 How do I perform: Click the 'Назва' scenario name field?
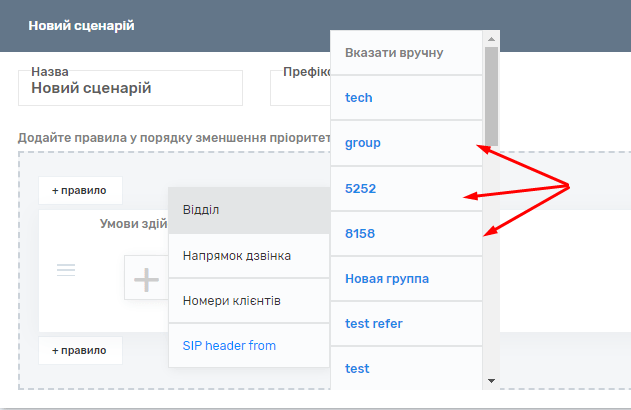point(130,89)
